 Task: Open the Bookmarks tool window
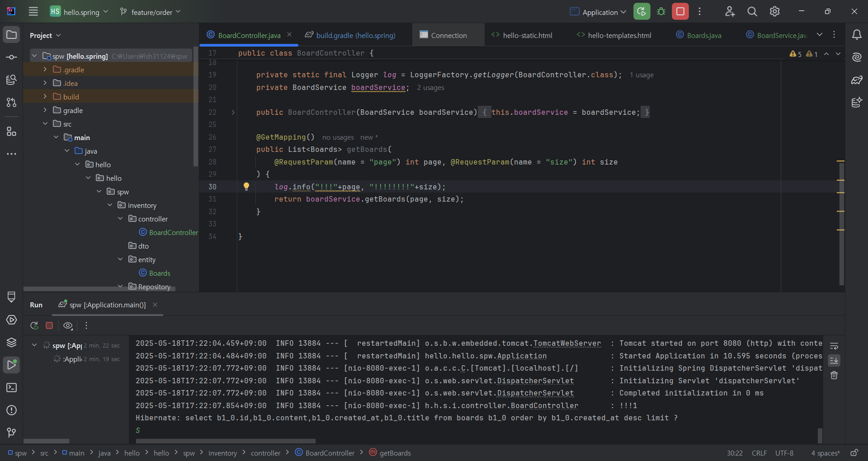pos(11,297)
